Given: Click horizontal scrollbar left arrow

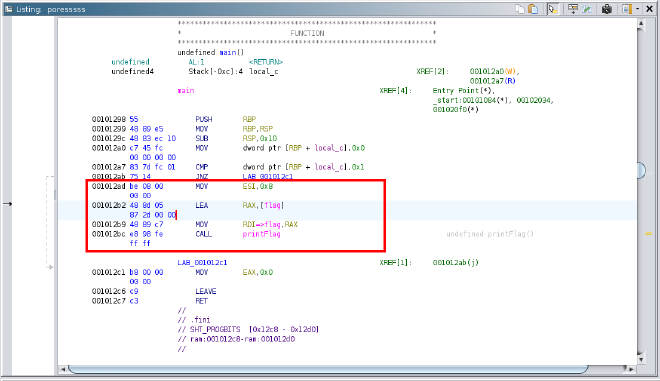Looking at the screenshot, I should click(63, 369).
